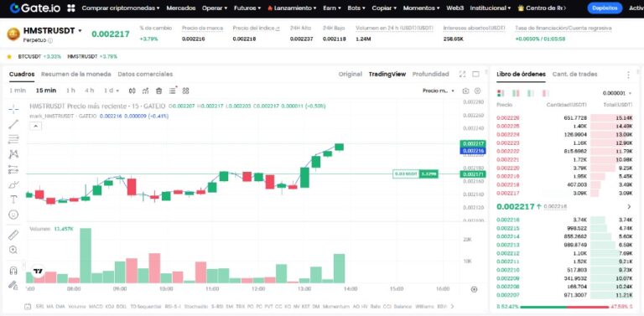Open the multi-chart grid layout icon
The image size is (644, 316).
(x=185, y=91)
